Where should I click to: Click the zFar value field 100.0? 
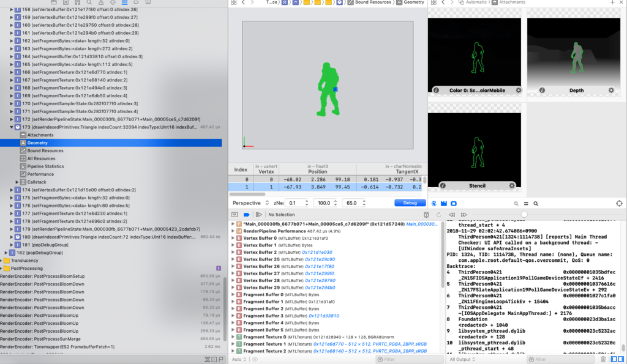click(323, 203)
